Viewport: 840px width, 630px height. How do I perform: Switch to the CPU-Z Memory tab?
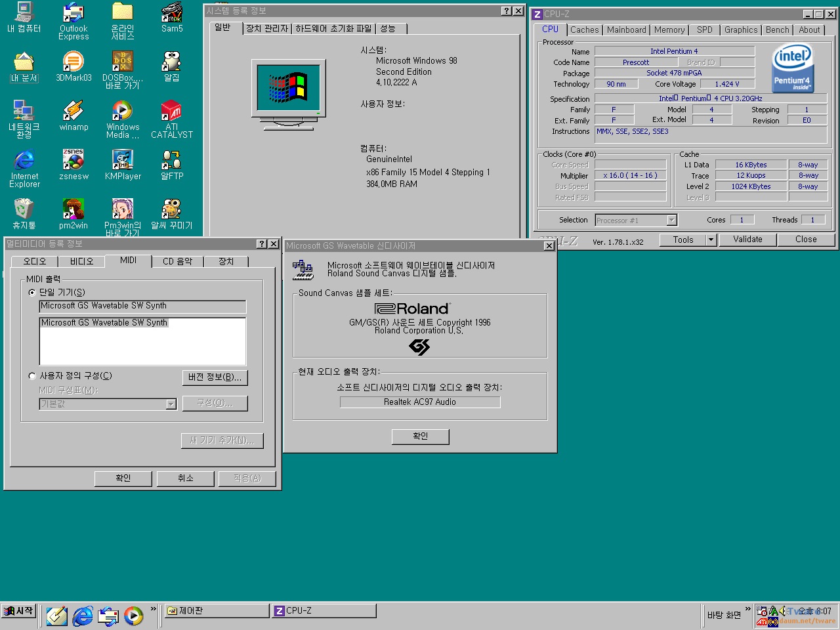tap(669, 30)
